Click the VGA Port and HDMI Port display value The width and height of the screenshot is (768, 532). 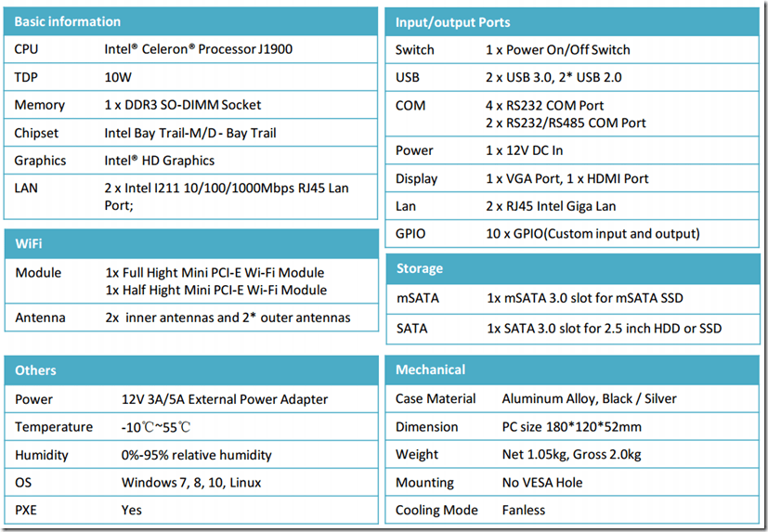566,178
